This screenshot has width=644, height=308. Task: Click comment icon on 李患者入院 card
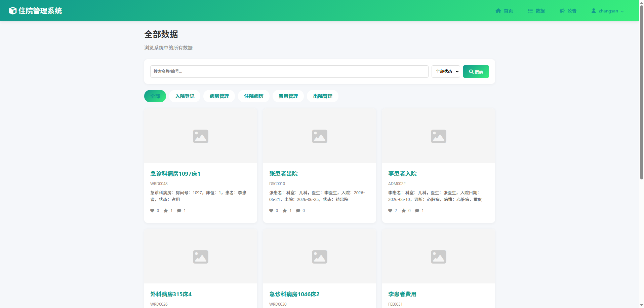tap(417, 211)
